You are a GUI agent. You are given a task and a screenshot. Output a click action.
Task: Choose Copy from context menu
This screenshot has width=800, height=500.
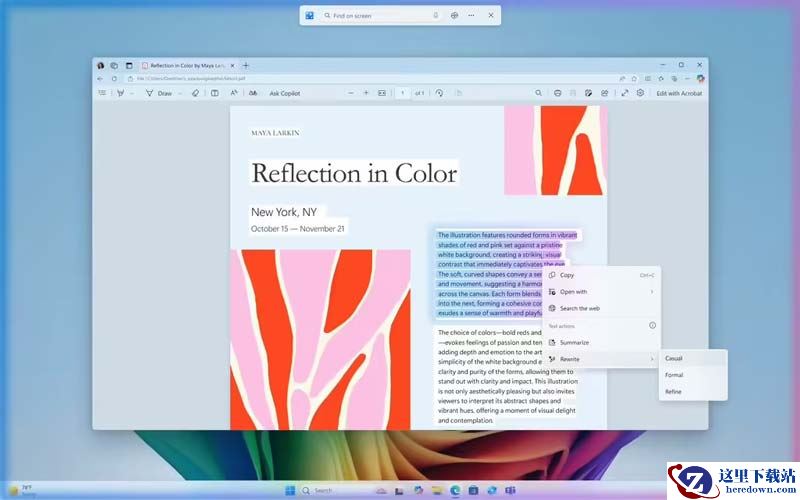point(602,275)
